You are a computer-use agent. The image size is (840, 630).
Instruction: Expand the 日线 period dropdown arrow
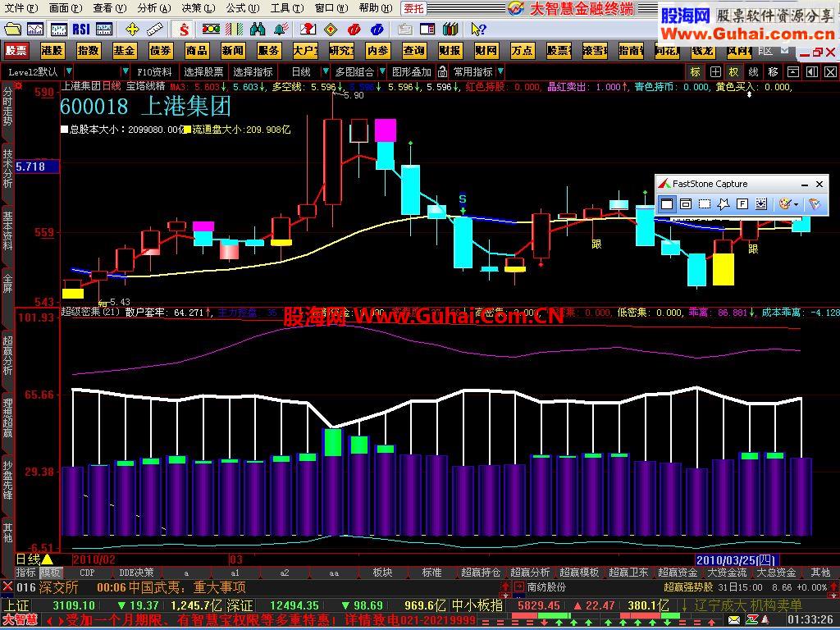pyautogui.click(x=325, y=71)
